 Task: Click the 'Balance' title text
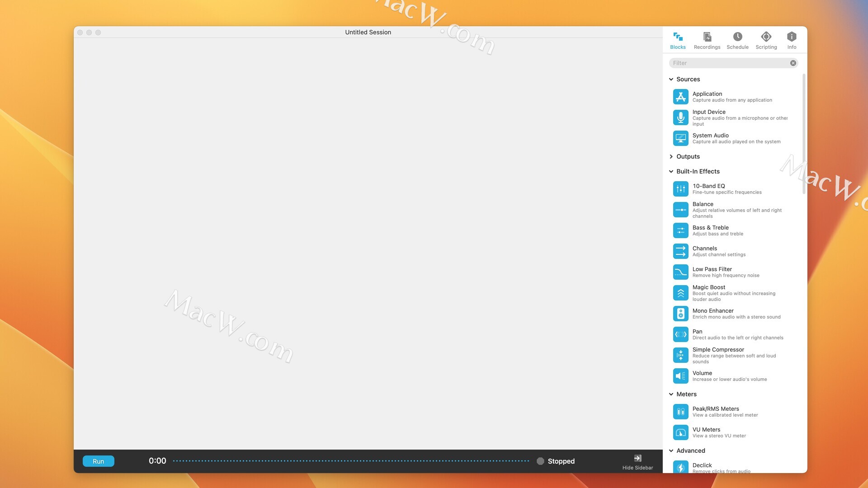[703, 204]
